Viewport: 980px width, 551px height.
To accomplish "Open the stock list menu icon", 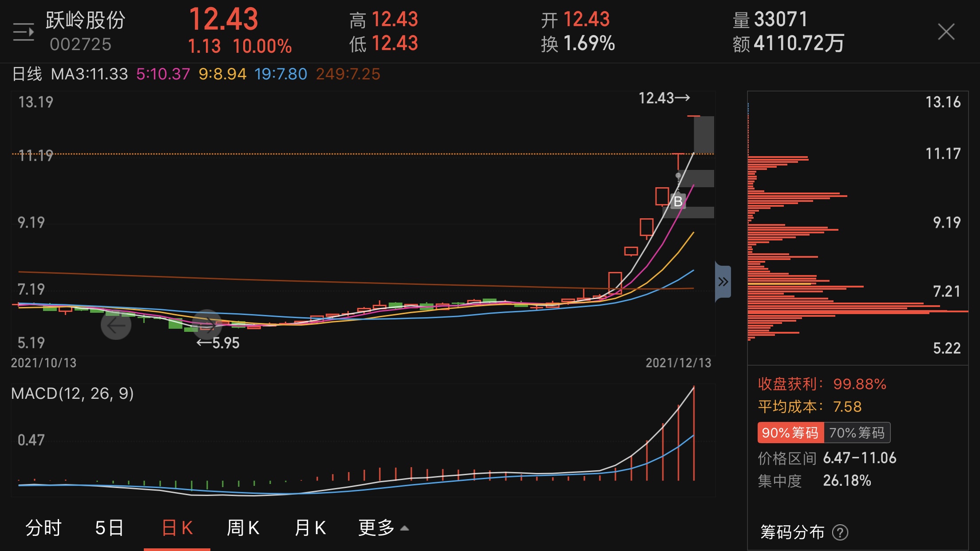I will [x=24, y=32].
